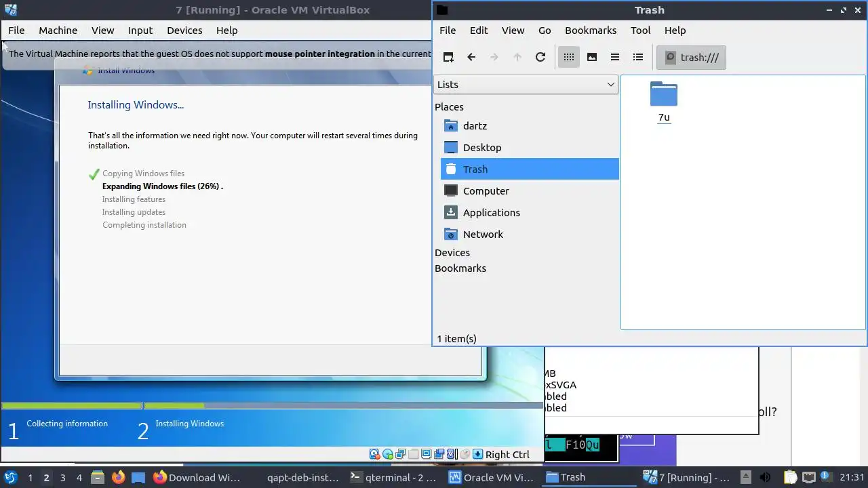This screenshot has height=488, width=868.
Task: Select Applications in Places sidebar
Action: [530, 212]
